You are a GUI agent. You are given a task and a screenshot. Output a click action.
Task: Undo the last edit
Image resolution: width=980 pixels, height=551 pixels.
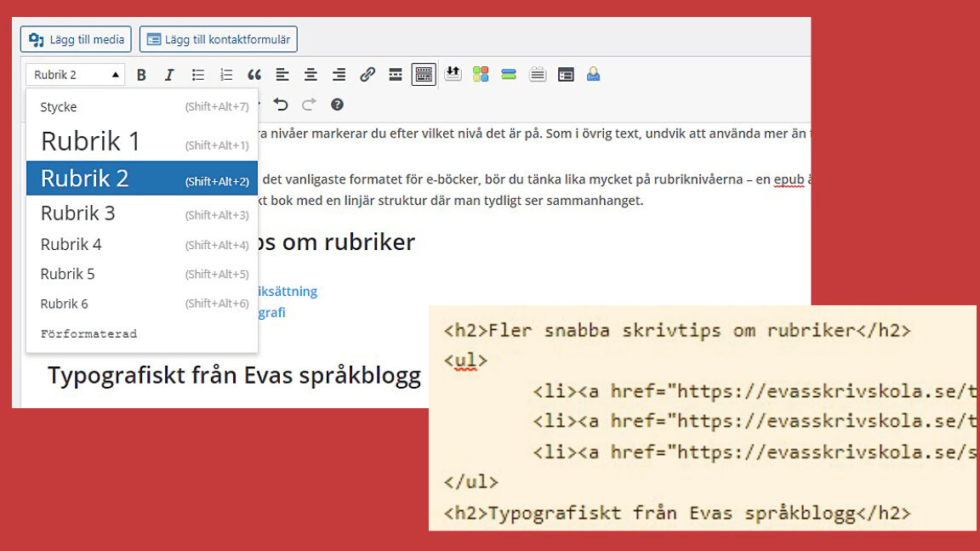(281, 105)
